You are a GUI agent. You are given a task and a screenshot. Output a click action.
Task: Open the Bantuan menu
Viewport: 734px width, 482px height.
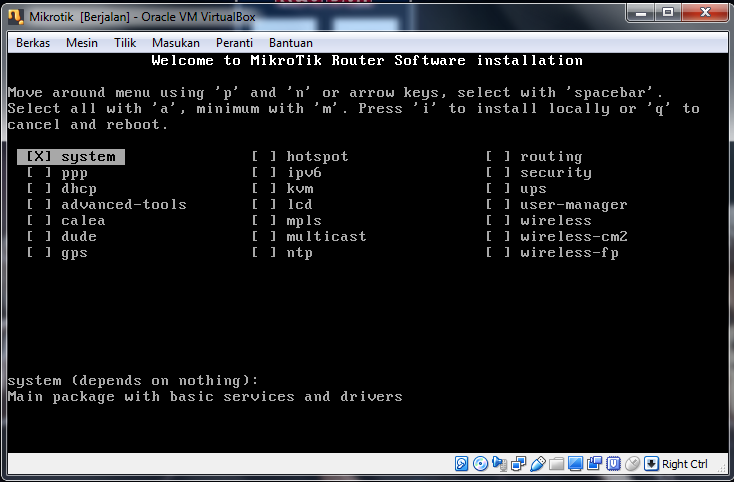pos(291,43)
